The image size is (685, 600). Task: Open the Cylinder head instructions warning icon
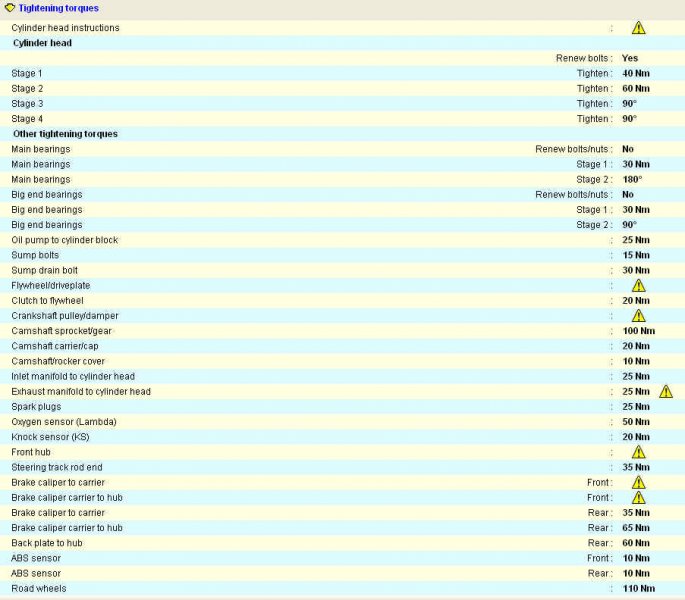638,28
